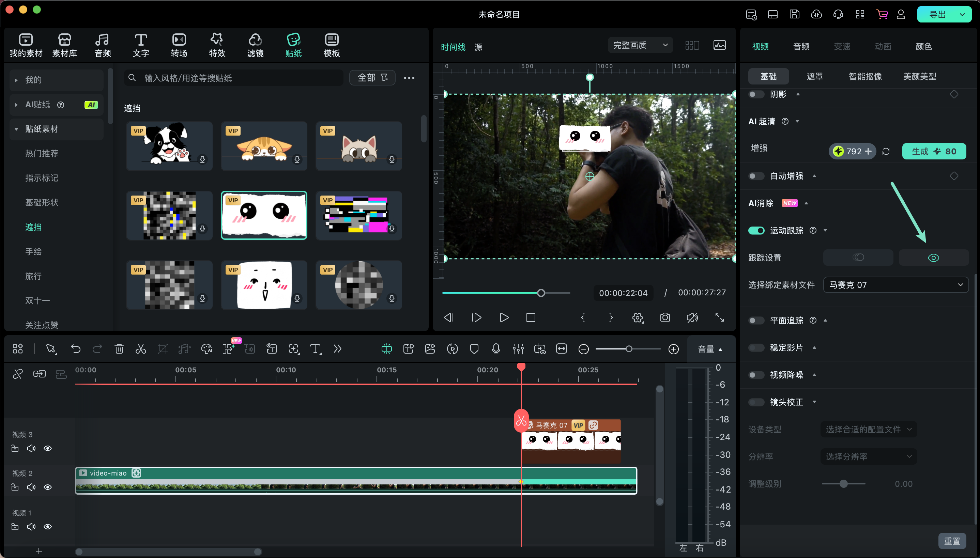Turn off the 运动跟踪 toggle
Image resolution: width=980 pixels, height=558 pixels.
(x=756, y=230)
